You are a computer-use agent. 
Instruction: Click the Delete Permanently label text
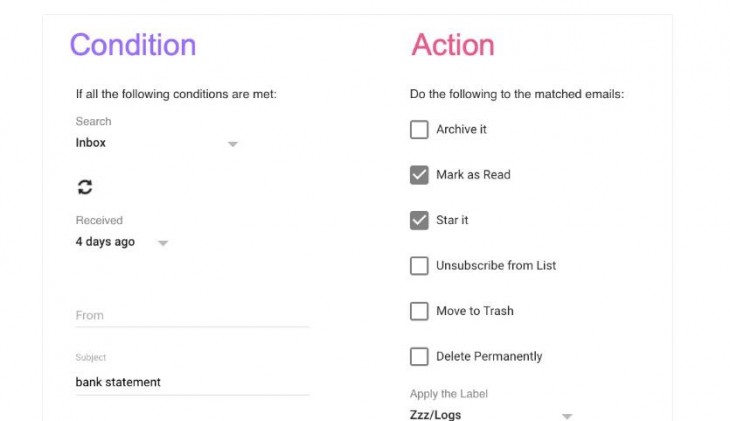(x=489, y=356)
